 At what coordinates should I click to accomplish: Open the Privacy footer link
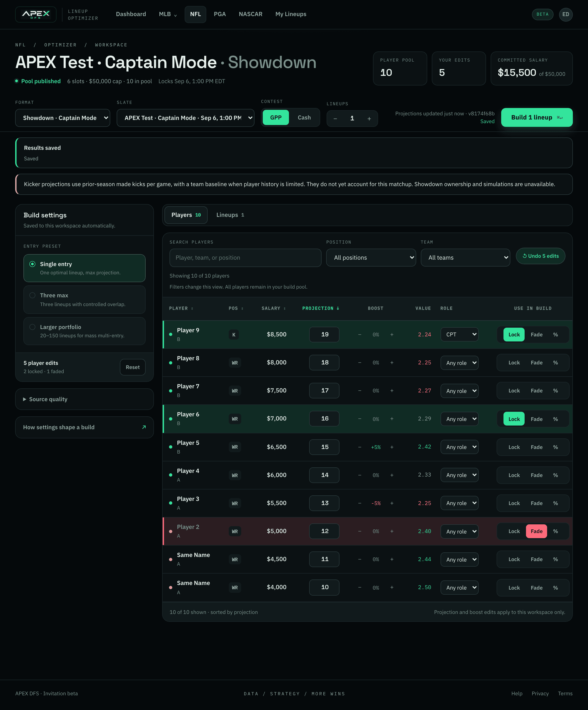pos(540,693)
